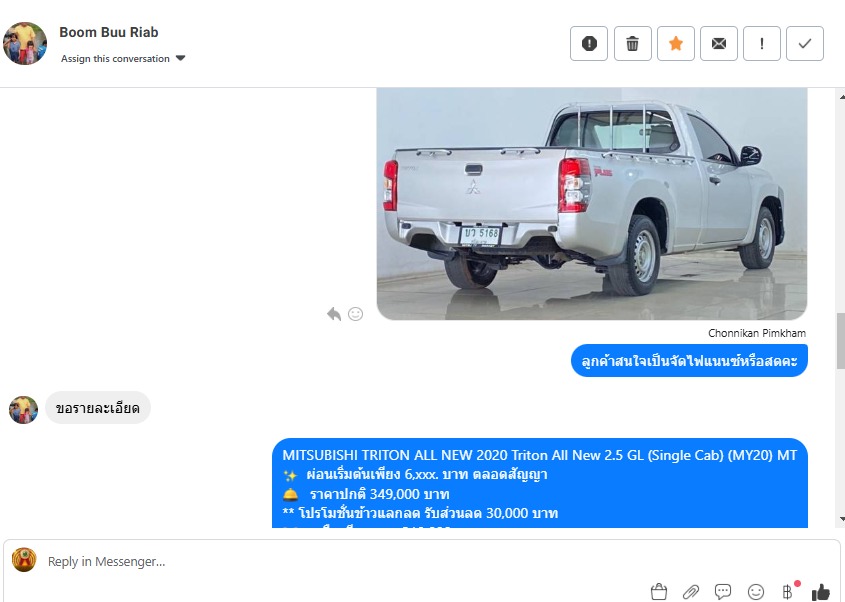Screen dimensions: 845x602
Task: Open shopping bag products icon
Action: [x=659, y=592]
